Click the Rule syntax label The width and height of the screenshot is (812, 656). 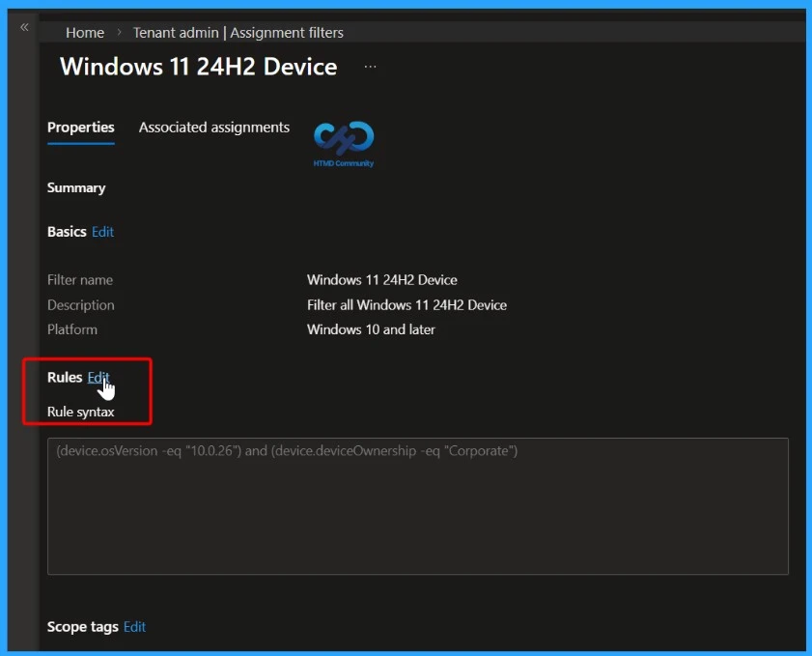[80, 411]
